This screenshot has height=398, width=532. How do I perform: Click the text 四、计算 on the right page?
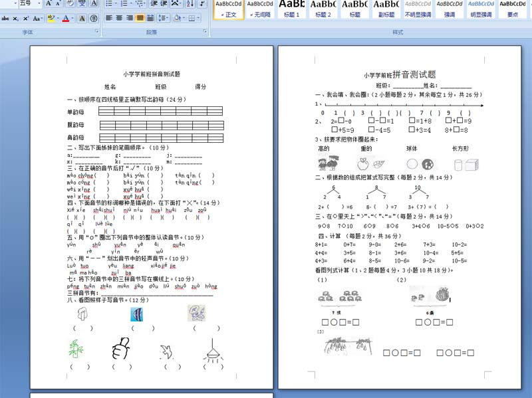(x=329, y=236)
